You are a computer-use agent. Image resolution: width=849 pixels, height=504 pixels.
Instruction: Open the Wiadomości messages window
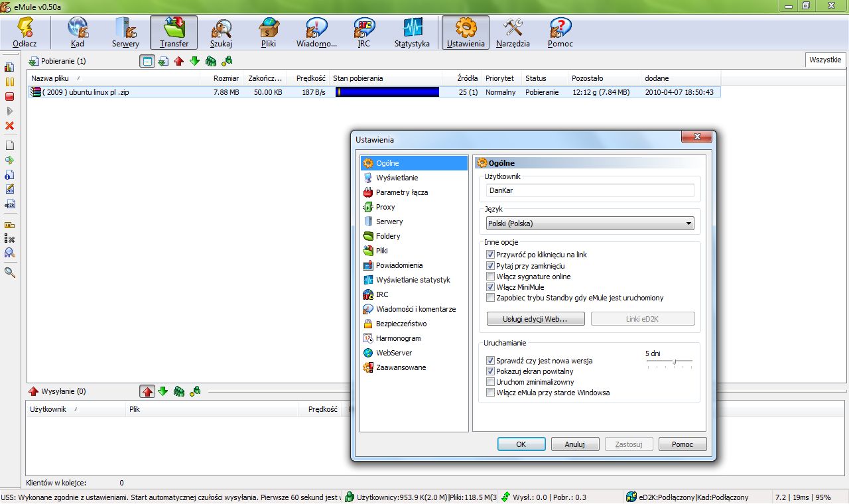316,32
